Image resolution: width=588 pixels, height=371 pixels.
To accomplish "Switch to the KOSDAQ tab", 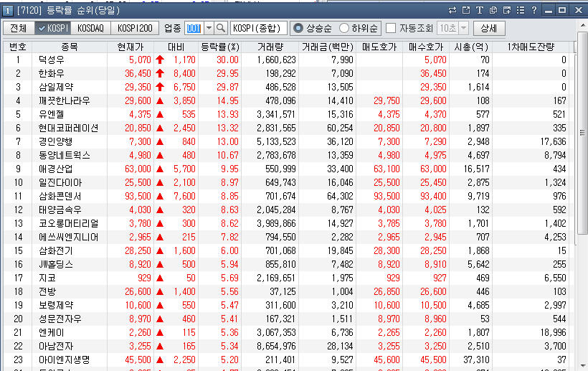I will (90, 28).
